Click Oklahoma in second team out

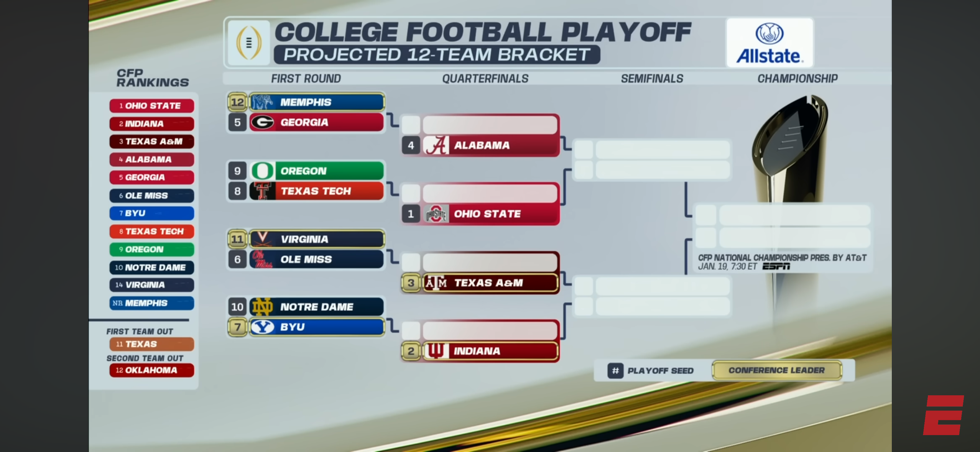click(151, 370)
